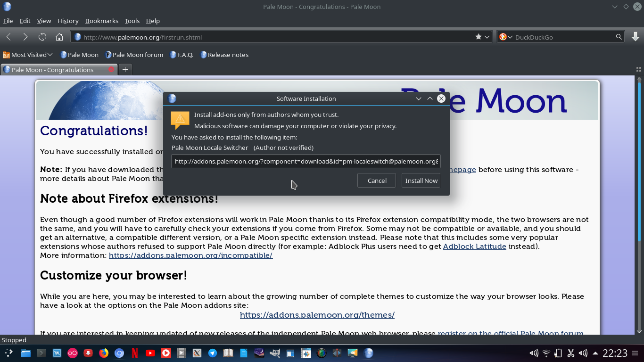The width and height of the screenshot is (644, 362).
Task: Bookmark this page with the star icon
Action: [478, 37]
